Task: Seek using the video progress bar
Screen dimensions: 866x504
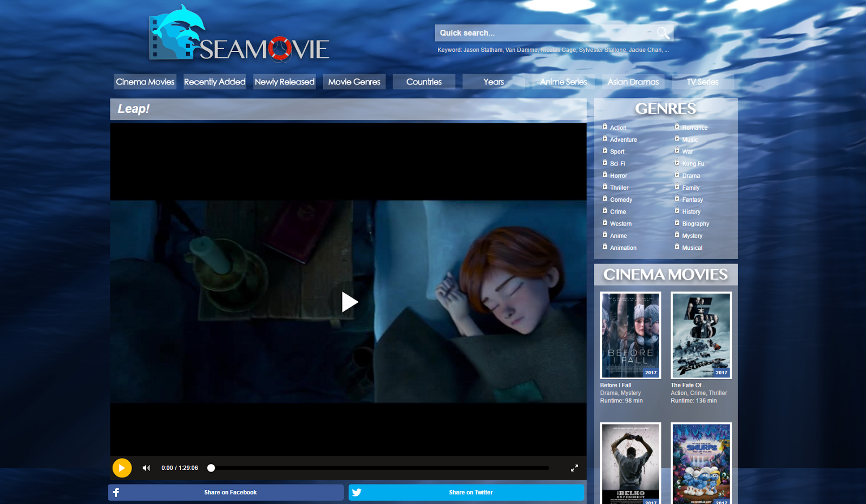Action: (x=379, y=468)
